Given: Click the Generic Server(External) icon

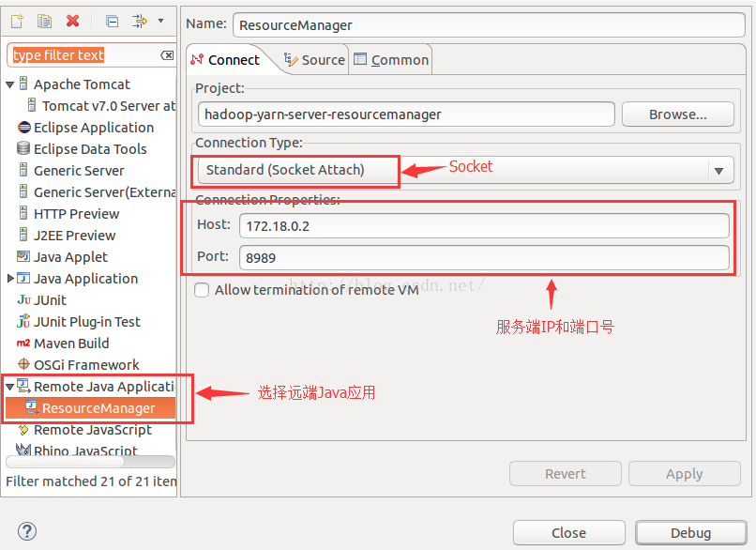Looking at the screenshot, I should [23, 191].
